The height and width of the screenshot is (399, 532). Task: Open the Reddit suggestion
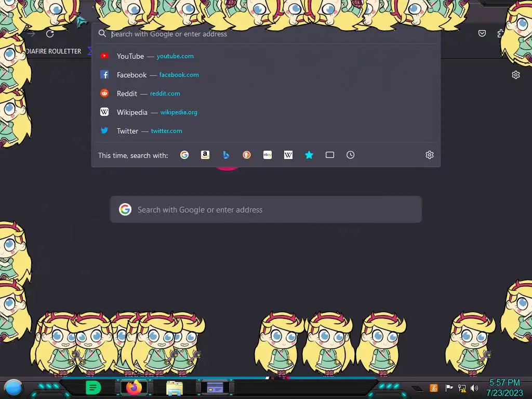(266, 94)
